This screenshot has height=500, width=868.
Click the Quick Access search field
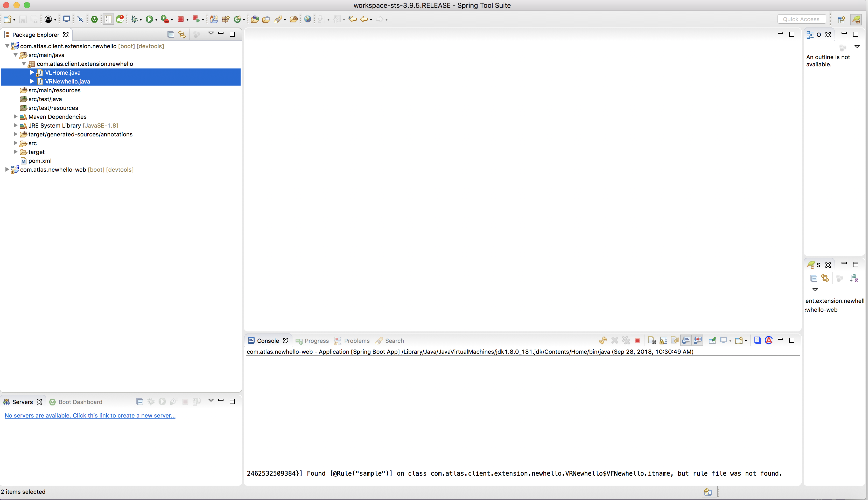801,19
